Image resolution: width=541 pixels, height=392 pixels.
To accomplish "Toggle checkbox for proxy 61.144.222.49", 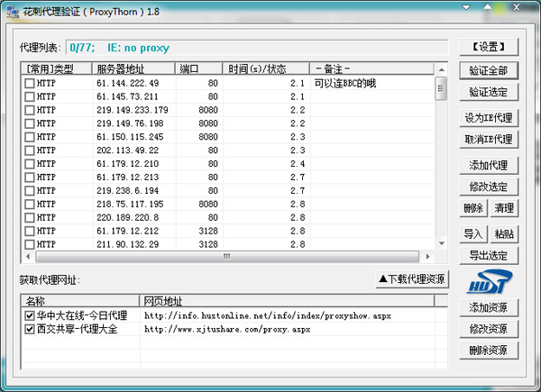I will point(29,84).
